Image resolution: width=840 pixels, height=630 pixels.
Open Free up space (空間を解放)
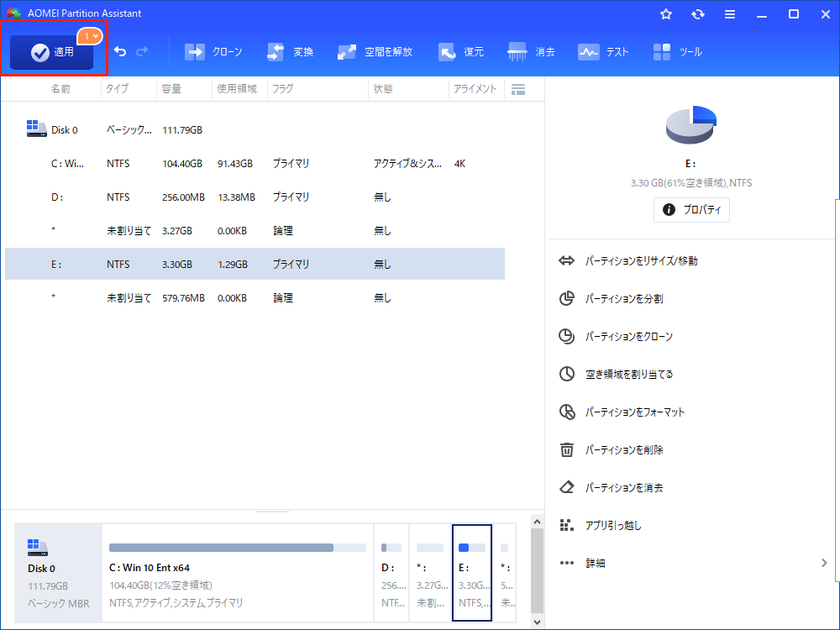pyautogui.click(x=375, y=52)
